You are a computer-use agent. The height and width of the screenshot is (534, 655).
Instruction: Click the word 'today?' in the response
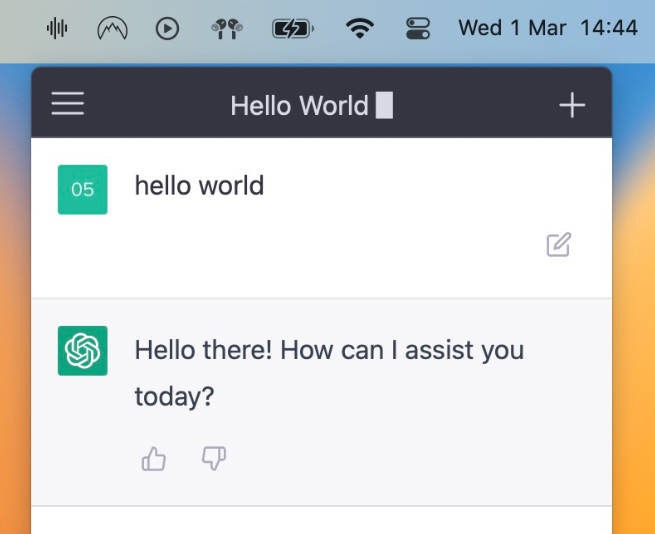174,397
